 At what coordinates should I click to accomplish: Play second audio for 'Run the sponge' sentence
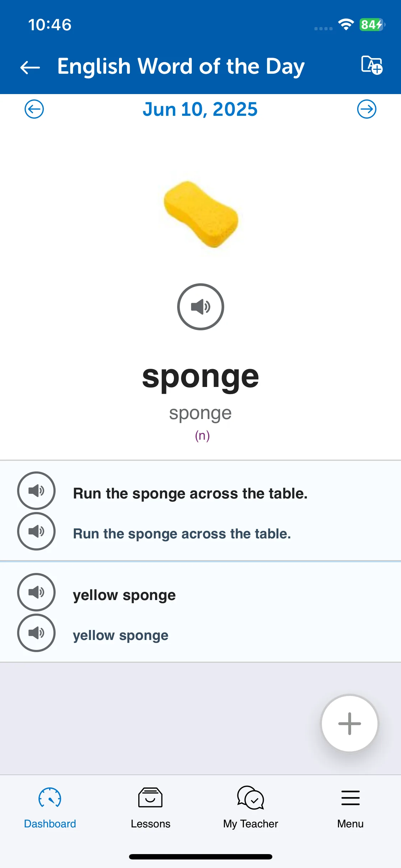click(x=36, y=531)
